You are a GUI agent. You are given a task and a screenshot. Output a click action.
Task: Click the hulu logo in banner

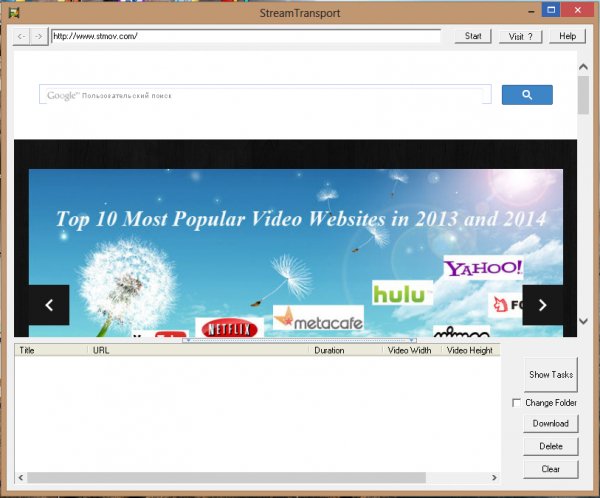[402, 293]
